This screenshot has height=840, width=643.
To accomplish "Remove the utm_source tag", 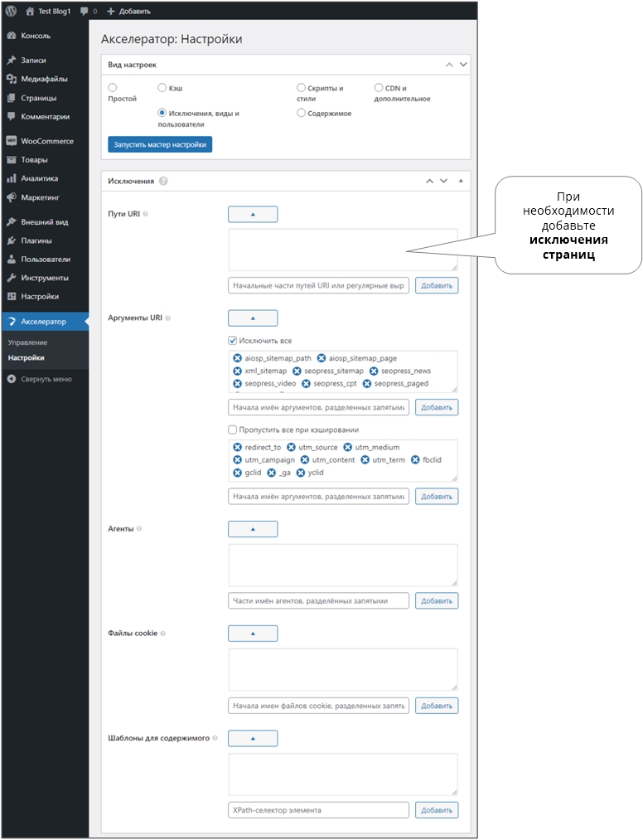I will (x=291, y=447).
